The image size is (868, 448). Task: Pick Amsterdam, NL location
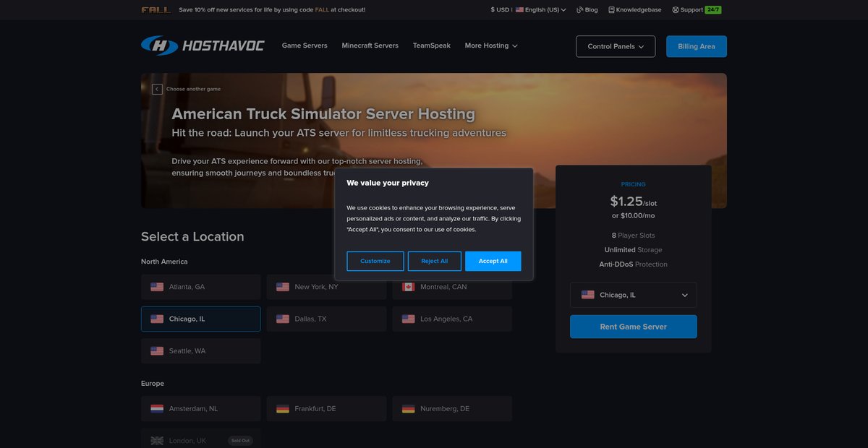point(201,408)
